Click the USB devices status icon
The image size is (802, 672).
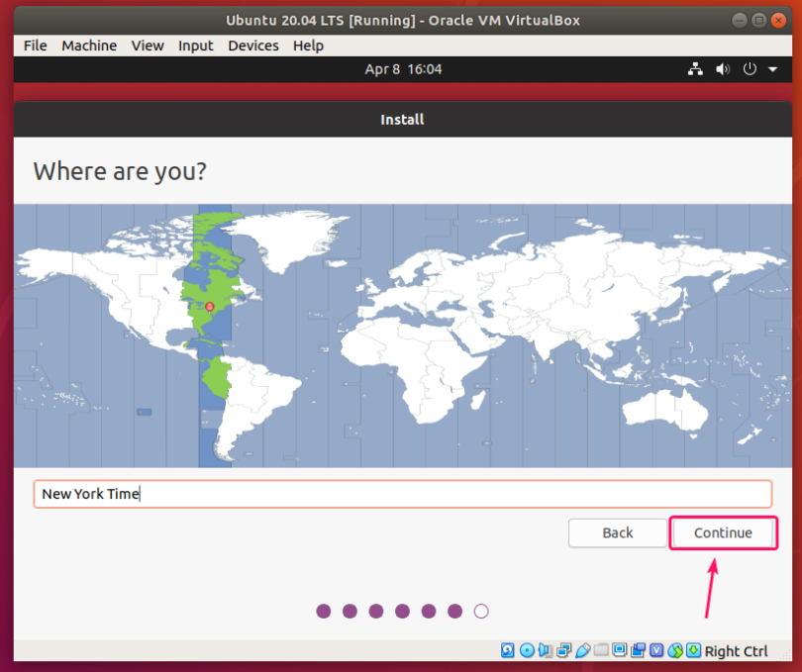pos(583,650)
